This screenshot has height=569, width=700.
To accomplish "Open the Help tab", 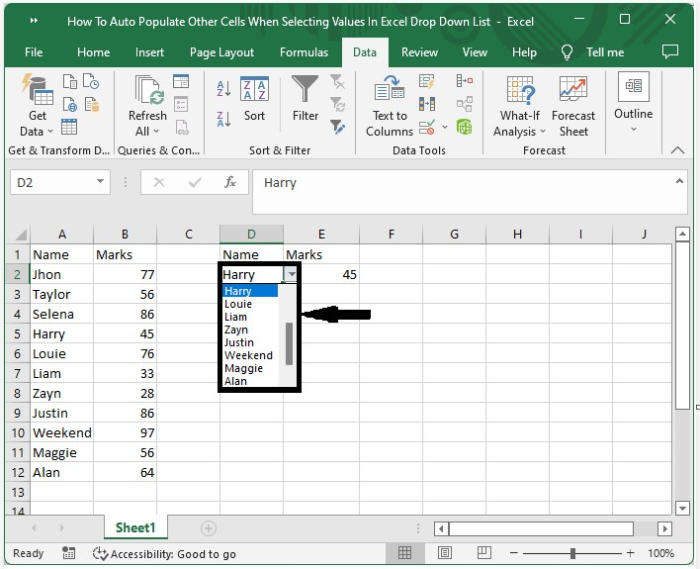I will pyautogui.click(x=524, y=52).
